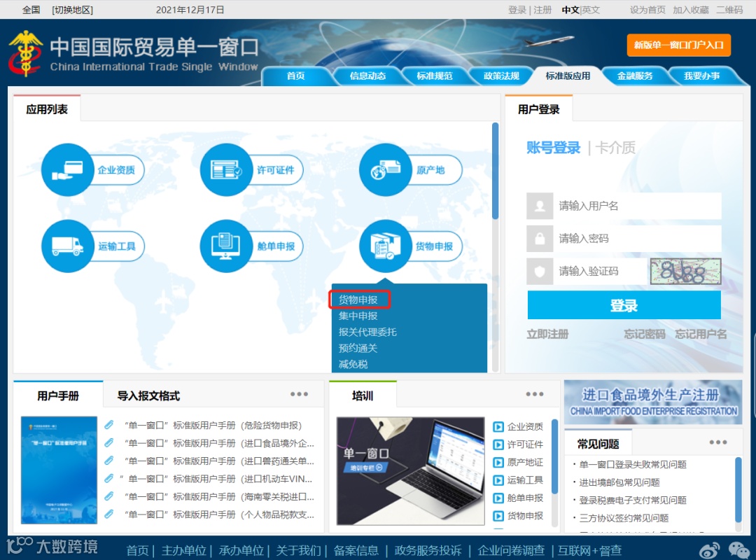Open more options dots for 用户手册 panel

300,394
